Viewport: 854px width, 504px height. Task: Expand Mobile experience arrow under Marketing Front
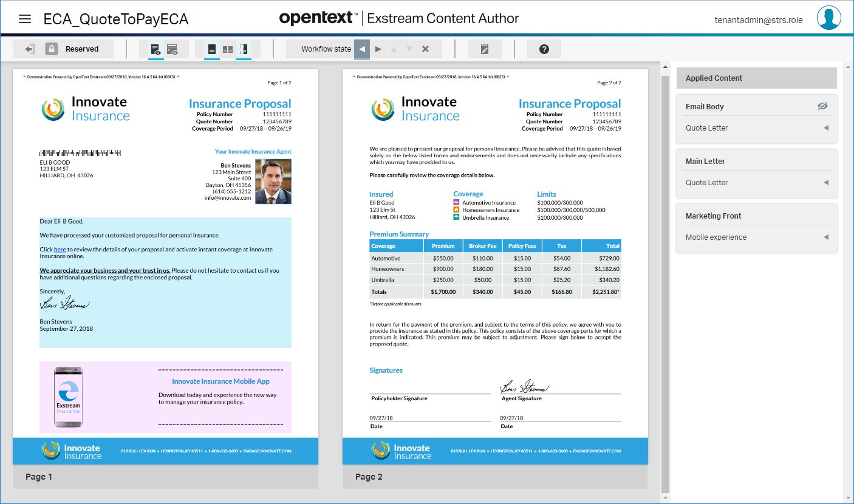point(826,237)
